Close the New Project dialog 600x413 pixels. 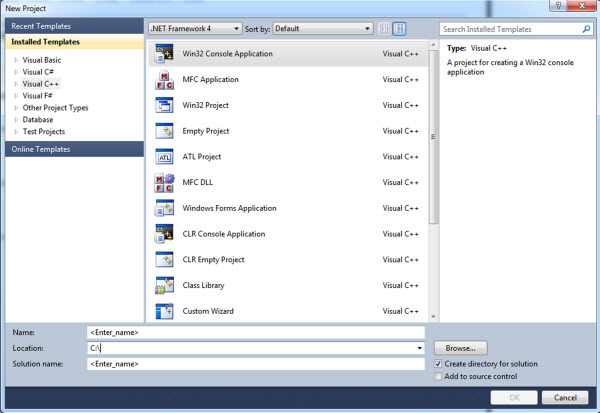click(582, 5)
